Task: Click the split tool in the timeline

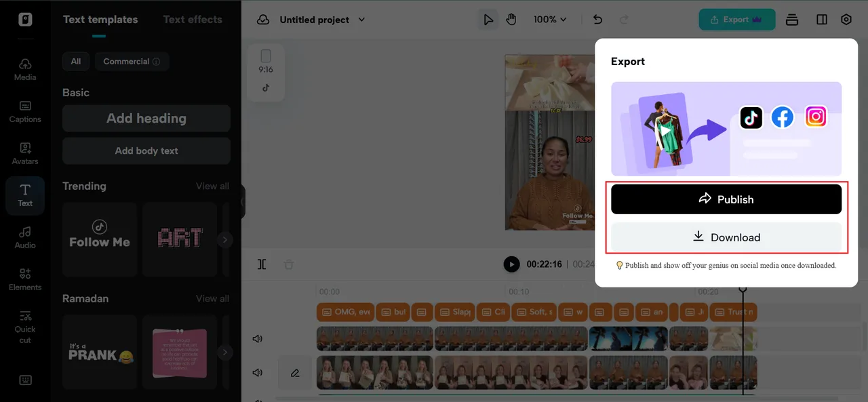Action: click(262, 264)
